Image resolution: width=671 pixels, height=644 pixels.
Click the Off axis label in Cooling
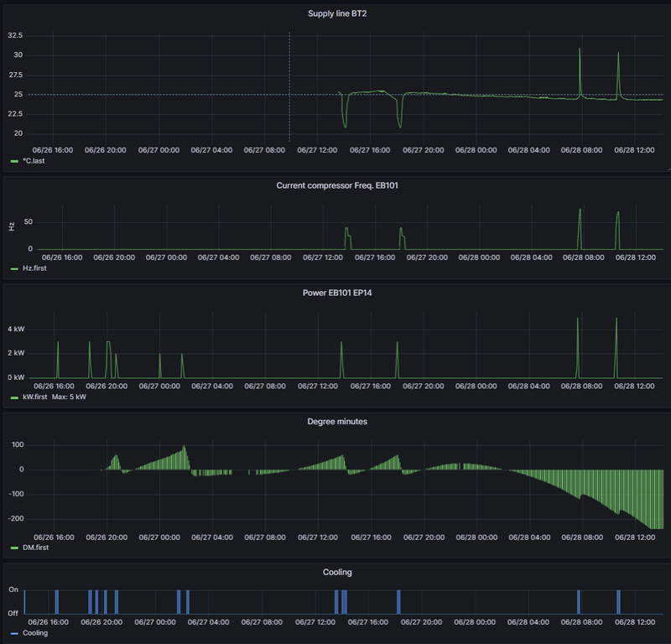13,613
